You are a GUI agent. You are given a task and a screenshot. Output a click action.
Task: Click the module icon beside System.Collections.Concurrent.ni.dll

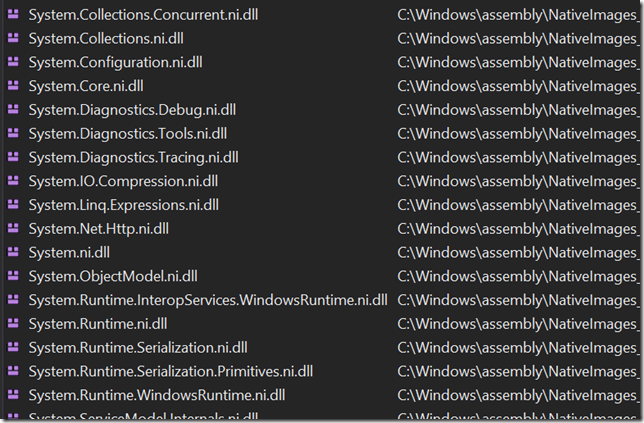point(13,15)
